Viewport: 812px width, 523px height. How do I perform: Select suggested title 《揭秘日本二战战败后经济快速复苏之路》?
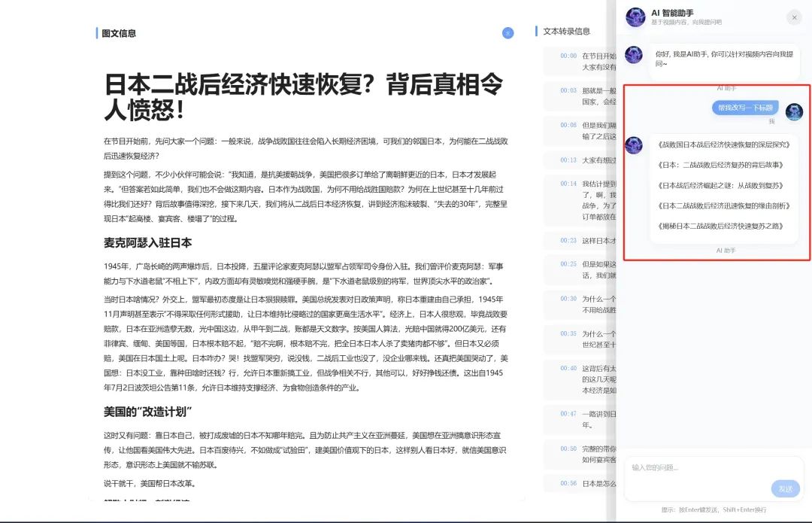coord(720,226)
